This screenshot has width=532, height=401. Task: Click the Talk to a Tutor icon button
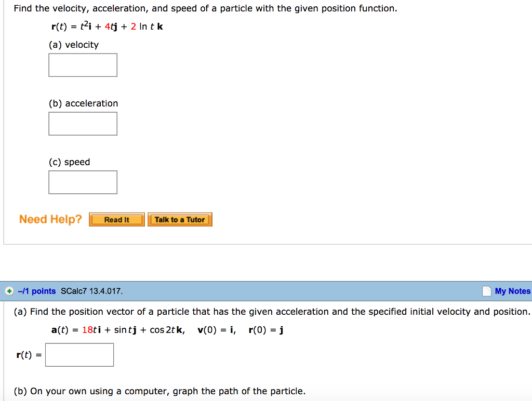tap(180, 219)
